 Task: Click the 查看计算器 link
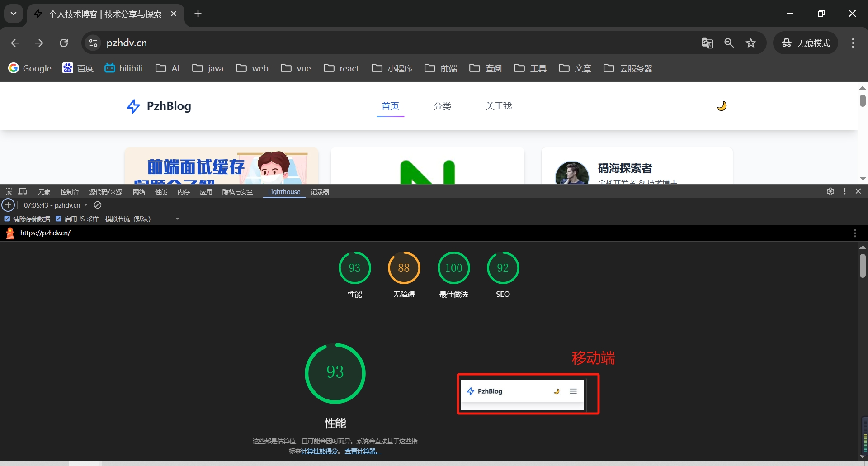pyautogui.click(x=363, y=451)
